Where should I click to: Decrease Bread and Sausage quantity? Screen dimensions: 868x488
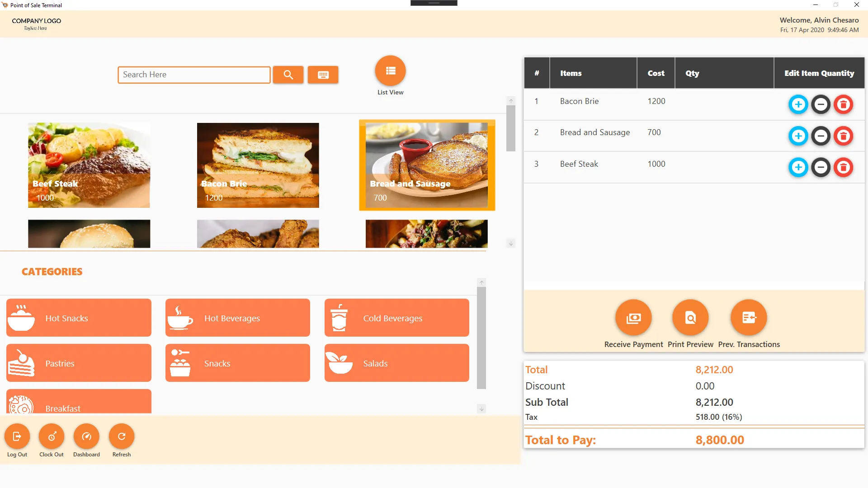pyautogui.click(x=821, y=136)
